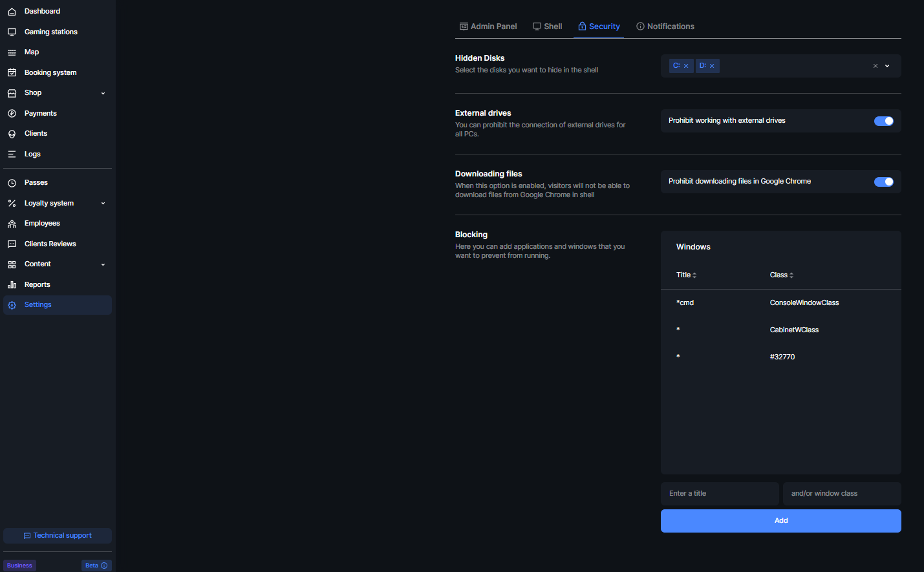924x572 pixels.
Task: Contact Technical support
Action: click(x=57, y=535)
